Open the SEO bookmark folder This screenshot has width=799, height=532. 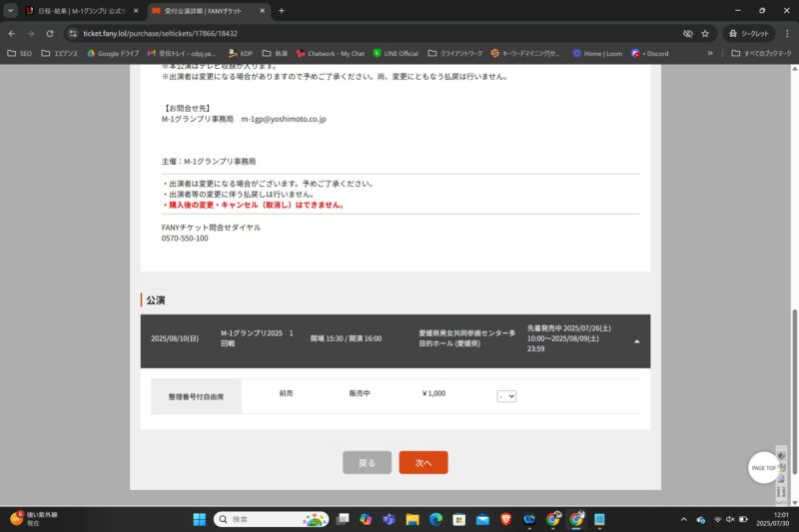[x=19, y=54]
